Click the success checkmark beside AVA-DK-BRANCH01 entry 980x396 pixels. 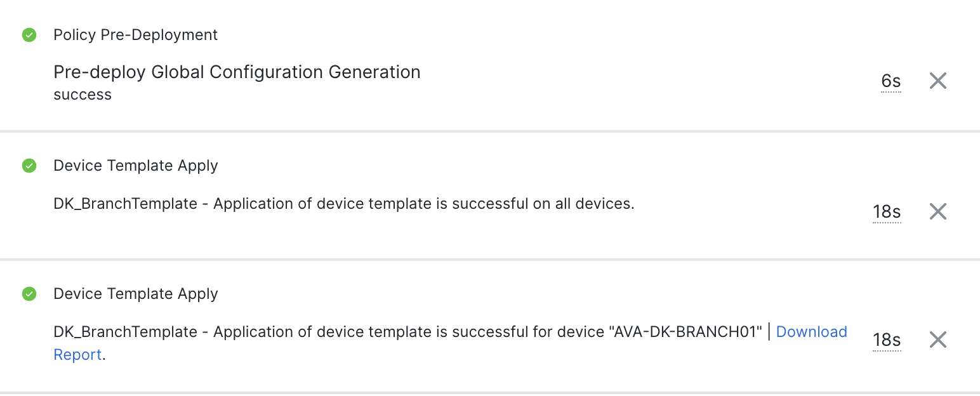(x=29, y=294)
